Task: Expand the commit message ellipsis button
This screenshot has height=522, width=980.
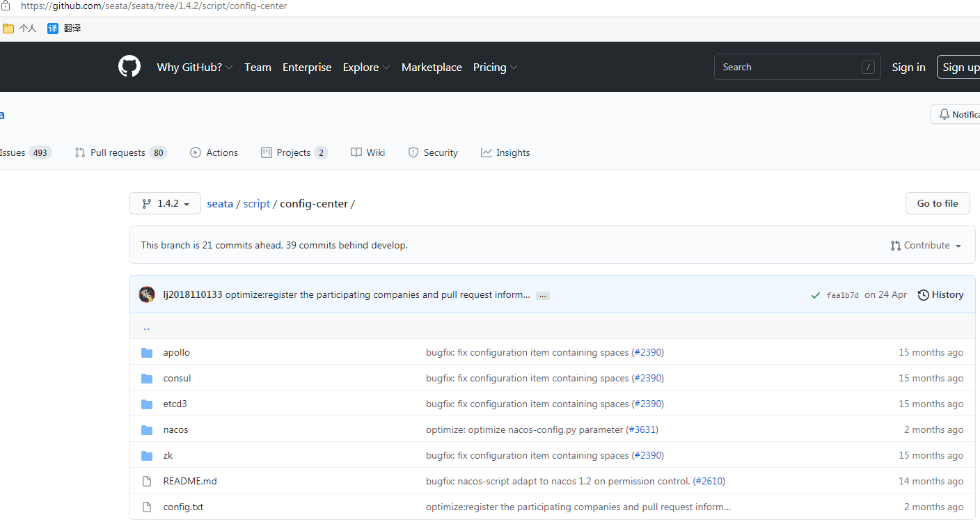Action: (x=543, y=296)
